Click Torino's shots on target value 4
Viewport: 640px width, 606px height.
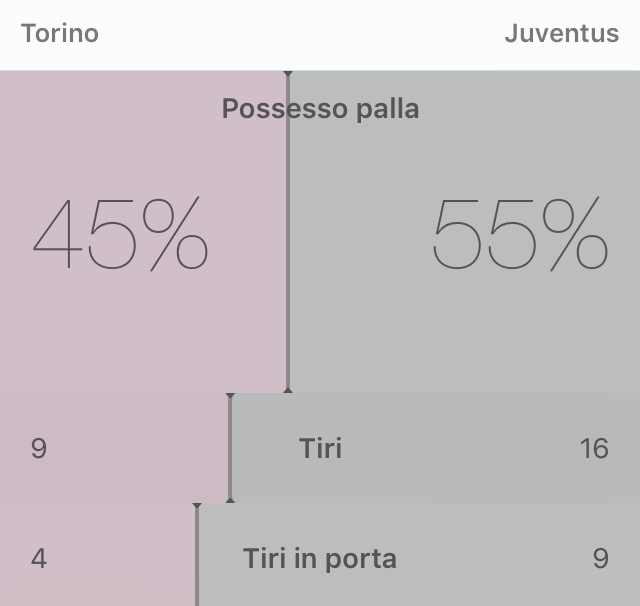click(x=39, y=558)
